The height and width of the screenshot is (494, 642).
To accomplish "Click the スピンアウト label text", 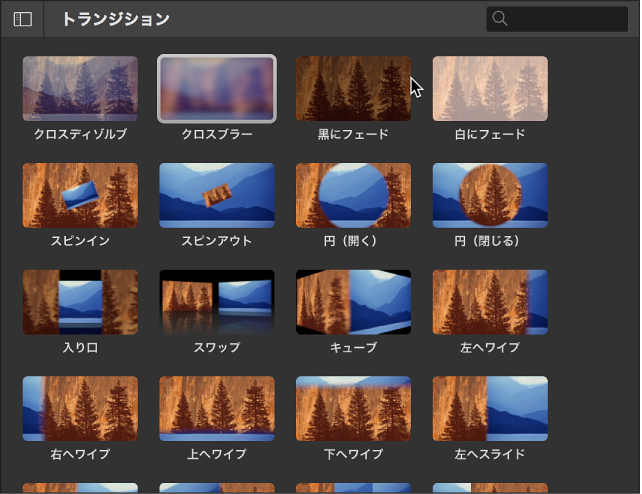I will click(217, 241).
